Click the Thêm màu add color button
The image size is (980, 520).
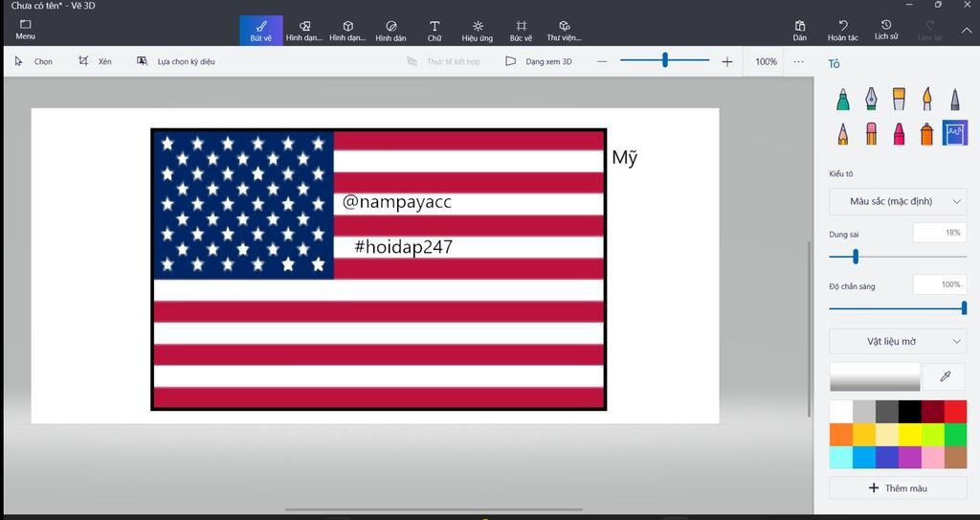(x=898, y=488)
